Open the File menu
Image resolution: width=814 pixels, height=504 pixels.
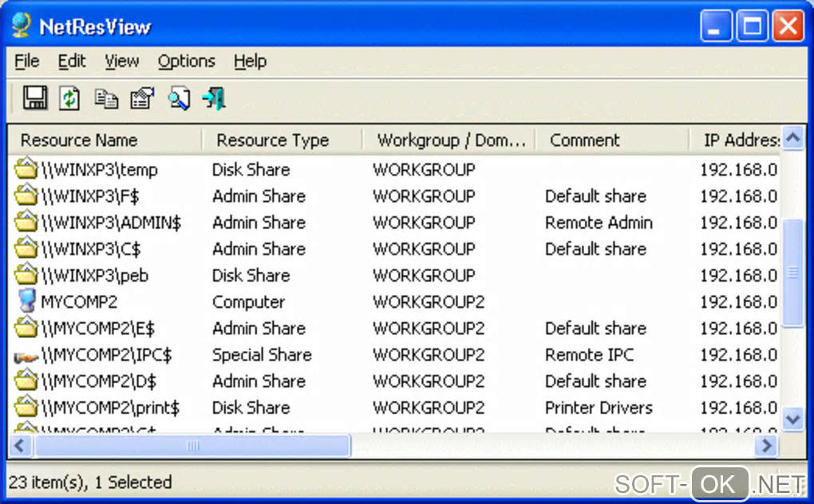(x=26, y=61)
